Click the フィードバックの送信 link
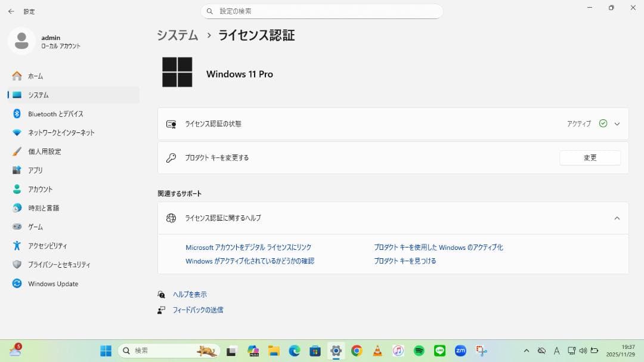The height and width of the screenshot is (362, 644). (x=198, y=310)
